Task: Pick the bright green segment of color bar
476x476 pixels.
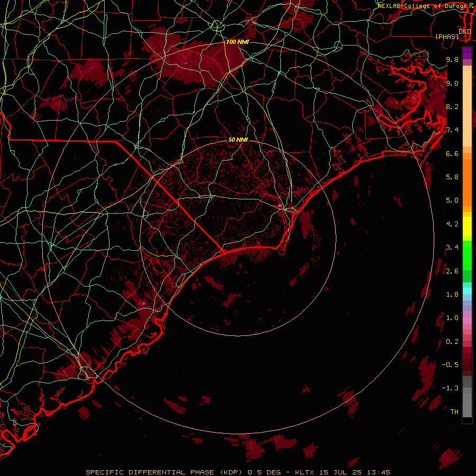Action: point(467,255)
